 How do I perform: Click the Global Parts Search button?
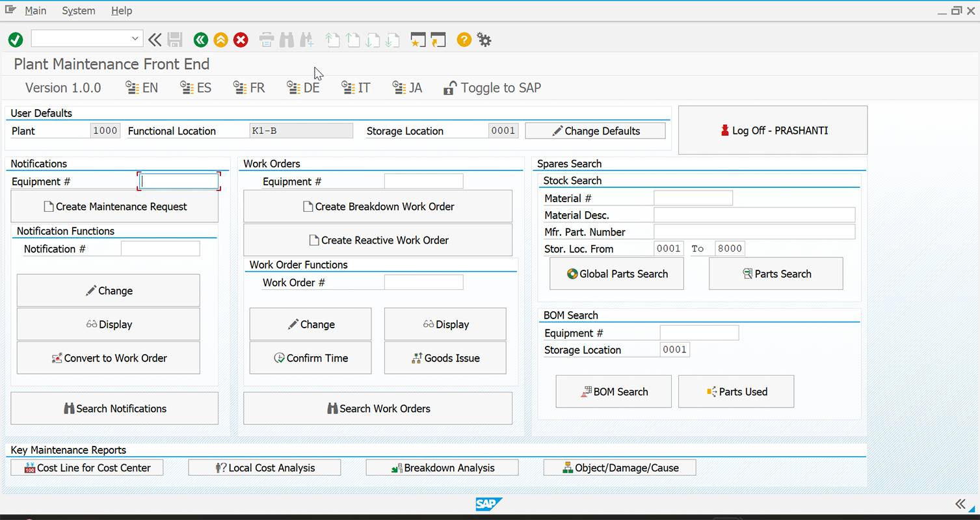pos(617,274)
